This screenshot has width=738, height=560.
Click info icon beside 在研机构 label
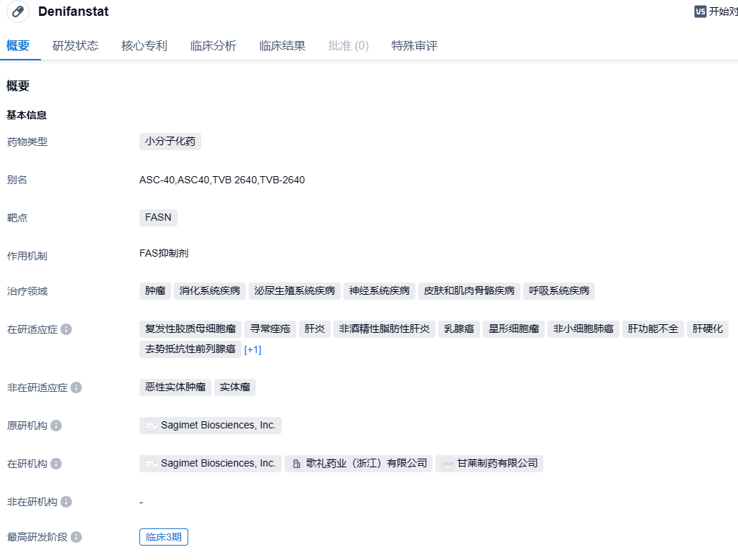[56, 464]
